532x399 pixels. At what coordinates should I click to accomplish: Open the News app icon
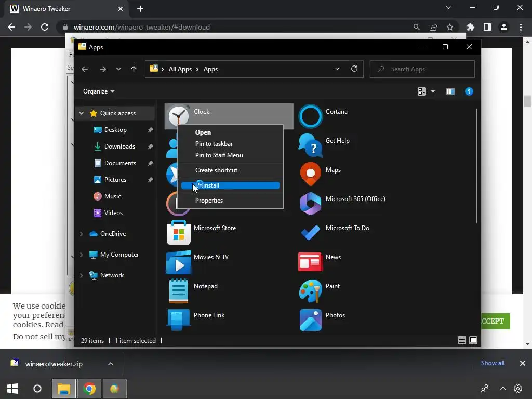pos(310,262)
